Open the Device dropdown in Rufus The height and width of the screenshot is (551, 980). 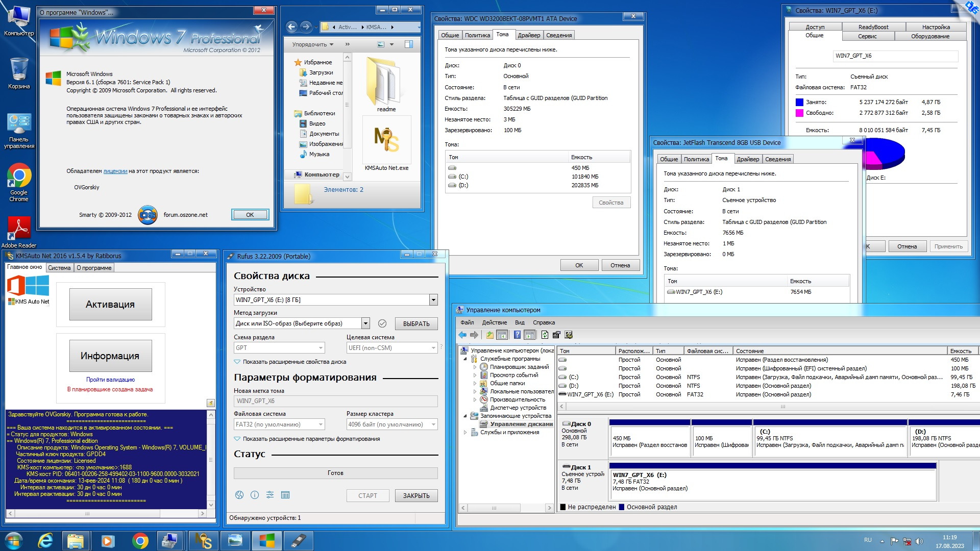(433, 300)
